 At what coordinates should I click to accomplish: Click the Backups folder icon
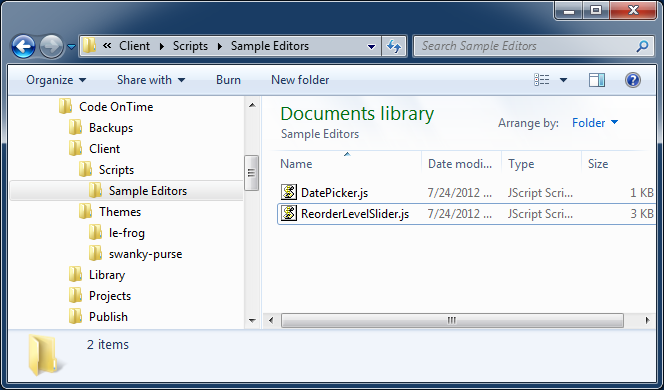click(75, 127)
